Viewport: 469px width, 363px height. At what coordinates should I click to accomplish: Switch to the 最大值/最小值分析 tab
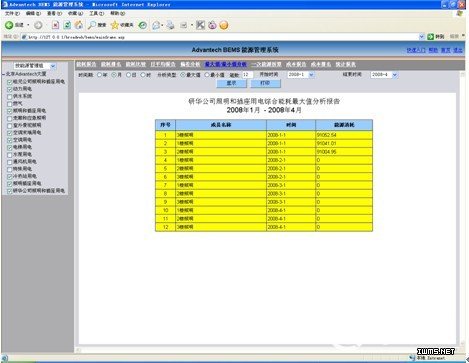(x=226, y=64)
